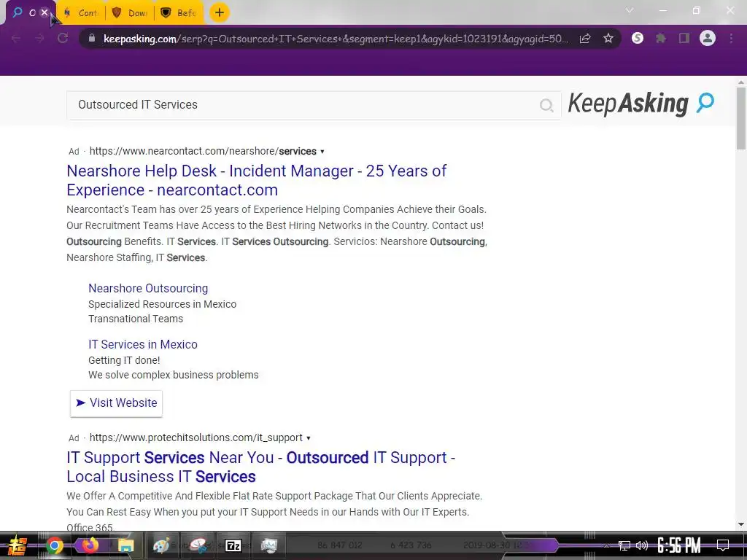
Task: Launch Firefox from the taskbar
Action: coord(90,545)
